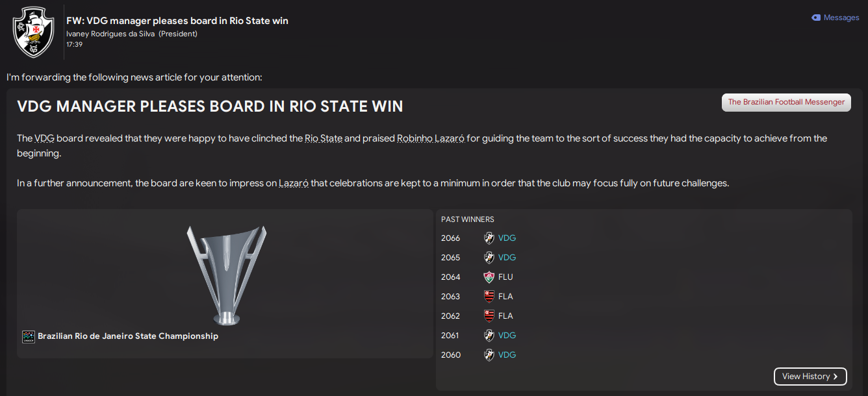
Task: Click the Rio State Championship competition icon
Action: pos(28,336)
